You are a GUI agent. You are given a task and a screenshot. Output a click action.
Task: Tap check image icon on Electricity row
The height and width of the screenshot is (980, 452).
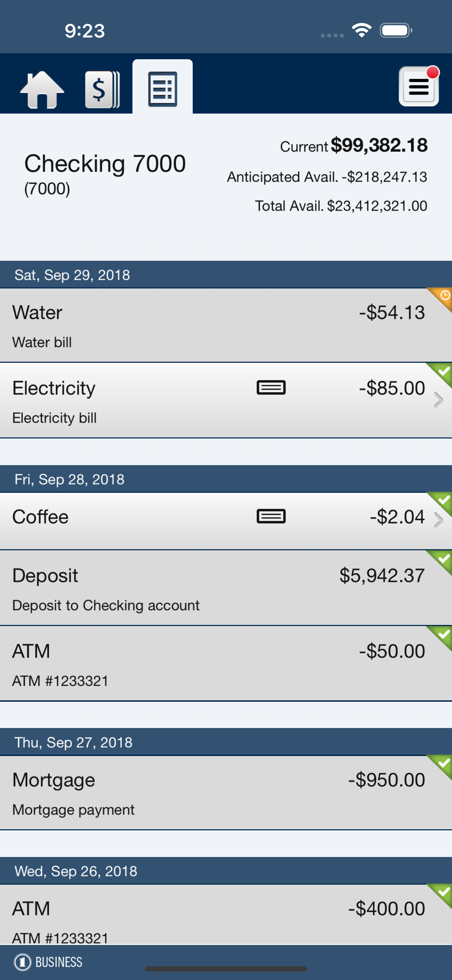[271, 388]
